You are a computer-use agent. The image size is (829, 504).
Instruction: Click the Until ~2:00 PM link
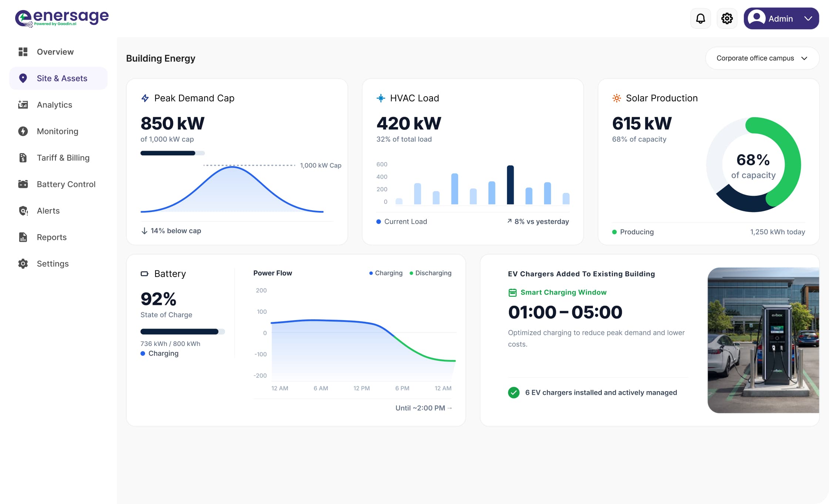pos(424,408)
